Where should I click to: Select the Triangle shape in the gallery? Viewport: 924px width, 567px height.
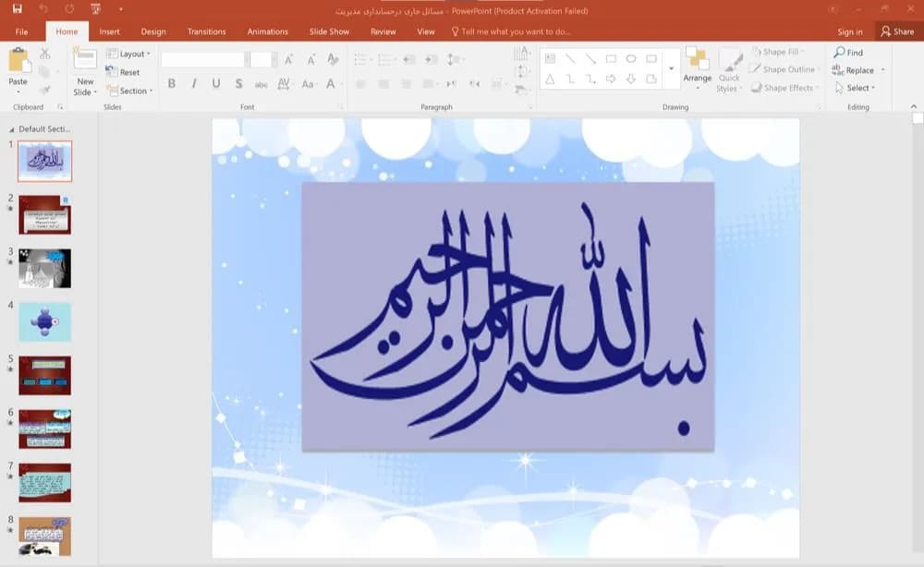coord(550,78)
